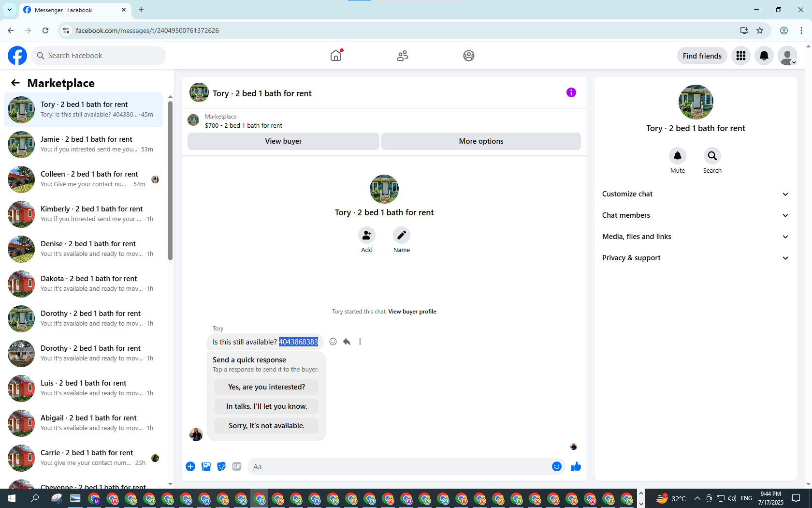Click the browser address bar URL
812x508 pixels.
click(147, 30)
